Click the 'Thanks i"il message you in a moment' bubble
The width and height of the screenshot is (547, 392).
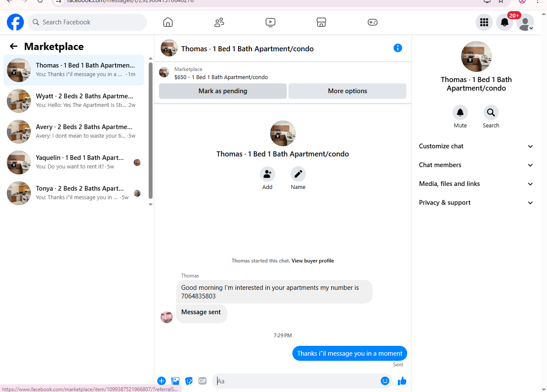pos(350,354)
